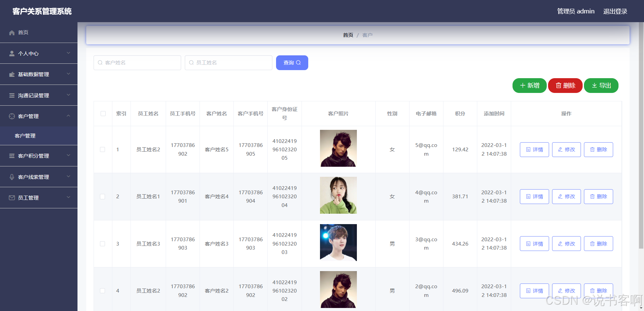Click 管理员 admin text in header
This screenshot has height=311, width=644.
point(576,11)
